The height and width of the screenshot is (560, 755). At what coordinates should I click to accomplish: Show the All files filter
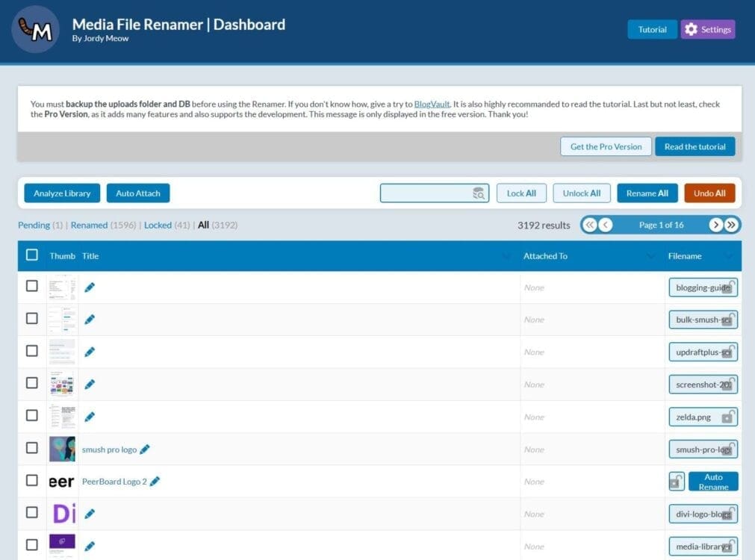(x=203, y=225)
